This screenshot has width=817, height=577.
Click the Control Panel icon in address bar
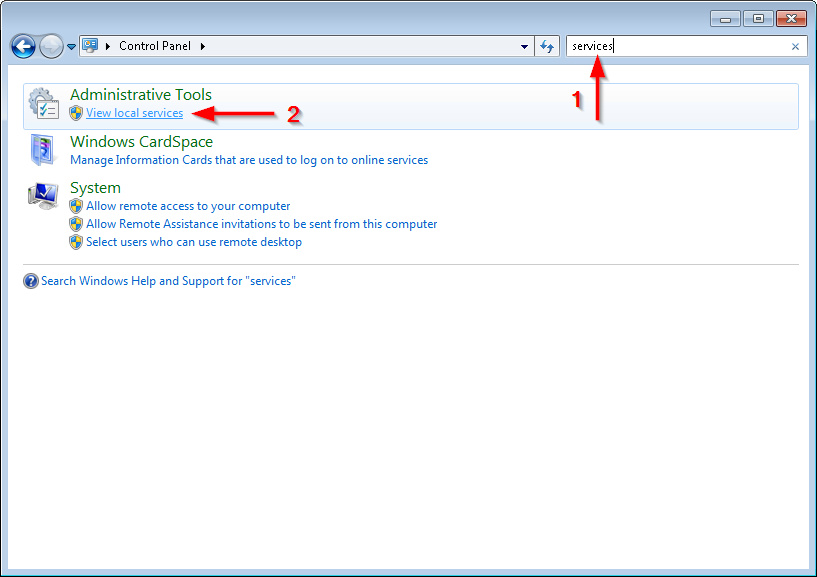coord(89,45)
